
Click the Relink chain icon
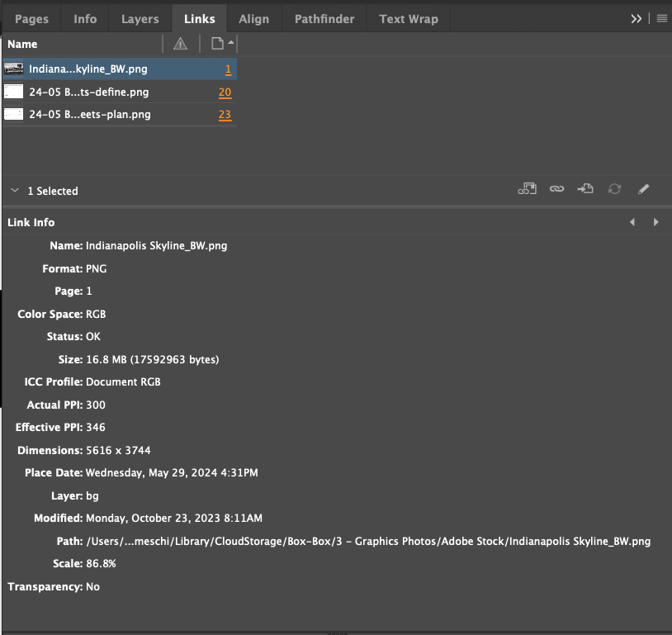click(556, 188)
